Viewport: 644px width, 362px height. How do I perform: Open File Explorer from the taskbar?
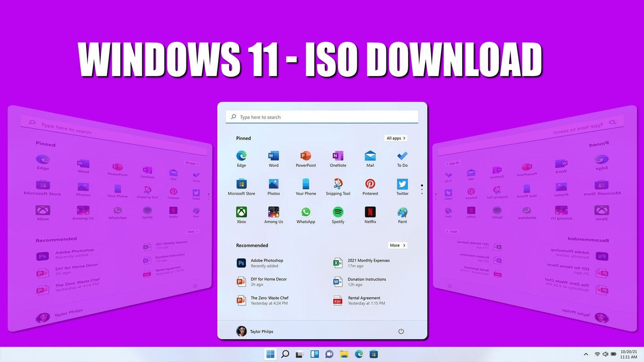344,354
